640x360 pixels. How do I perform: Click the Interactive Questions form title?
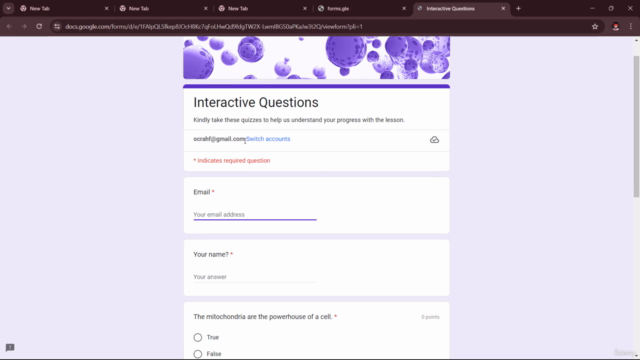[x=256, y=102]
